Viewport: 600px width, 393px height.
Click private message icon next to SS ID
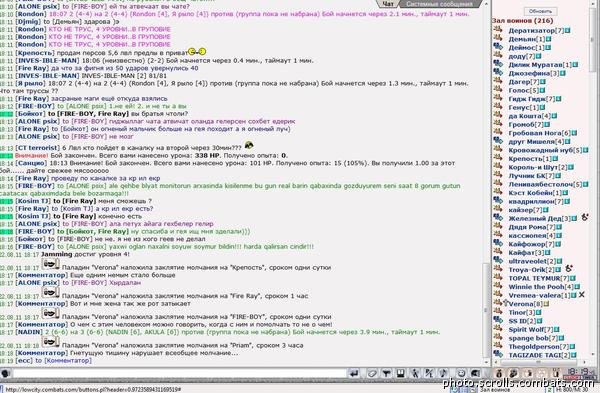[498, 321]
